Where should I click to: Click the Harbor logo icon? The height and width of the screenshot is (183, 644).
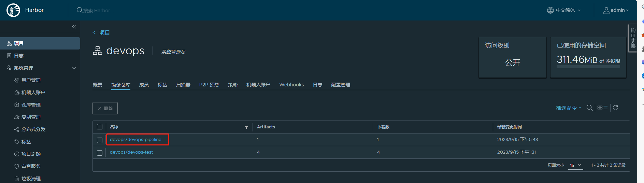pos(13,10)
